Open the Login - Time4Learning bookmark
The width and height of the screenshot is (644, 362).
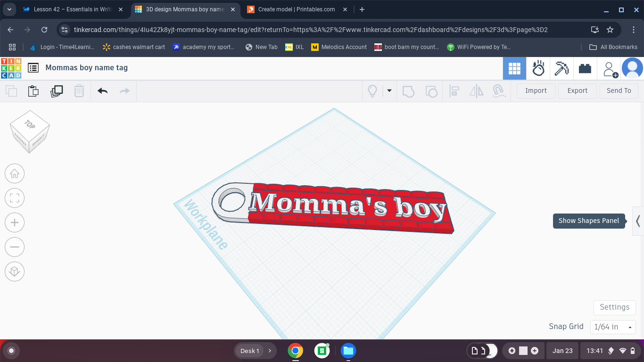[62, 47]
